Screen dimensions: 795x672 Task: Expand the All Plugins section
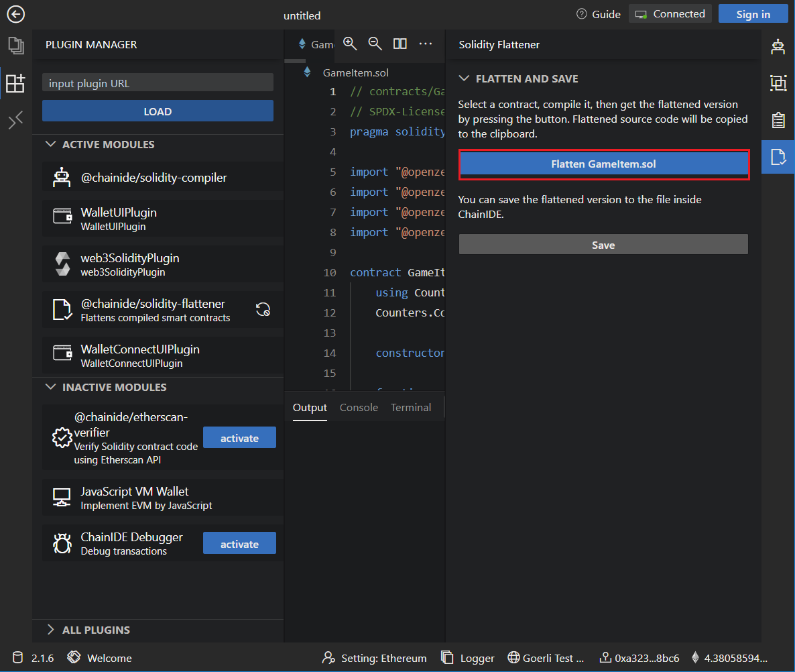(x=51, y=630)
